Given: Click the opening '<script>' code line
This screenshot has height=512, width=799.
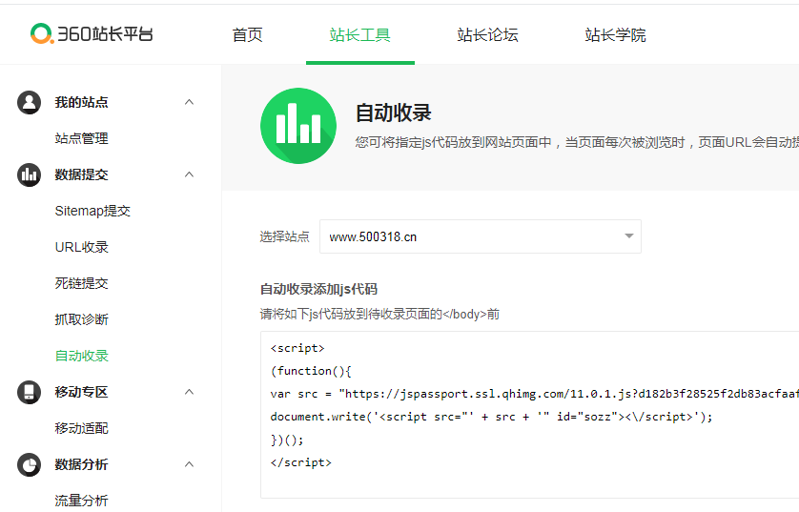Looking at the screenshot, I should (298, 348).
